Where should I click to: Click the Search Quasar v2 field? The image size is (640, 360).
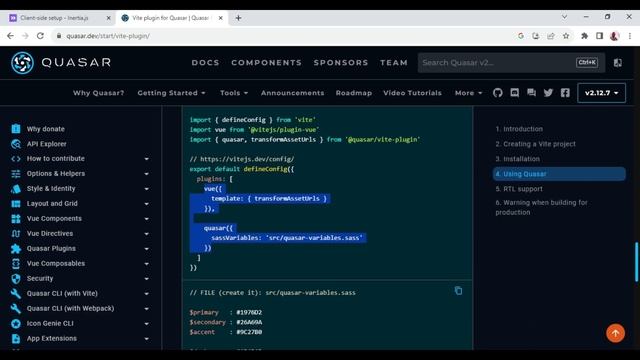pos(511,62)
